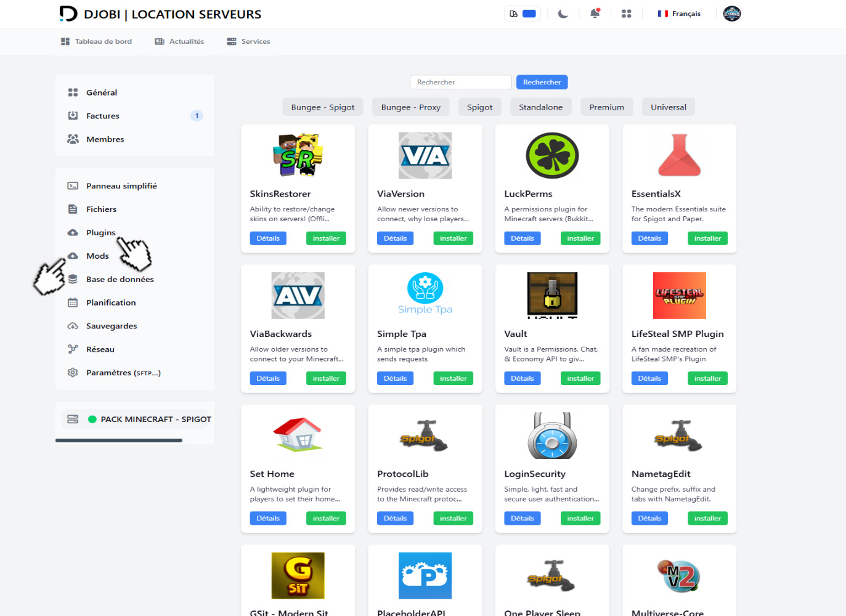Image resolution: width=846 pixels, height=616 pixels.
Task: Click server icon beside PACK MINECRAFT
Action: tap(73, 419)
